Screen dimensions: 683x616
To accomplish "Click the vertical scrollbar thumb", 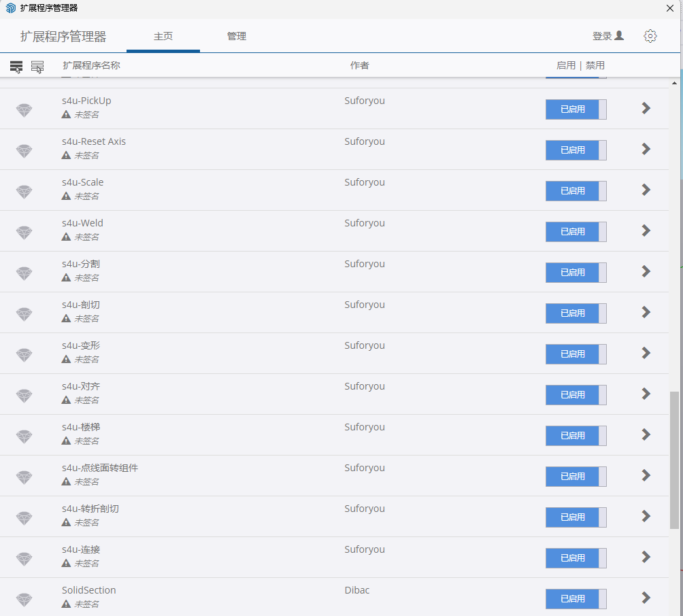I will (x=674, y=460).
